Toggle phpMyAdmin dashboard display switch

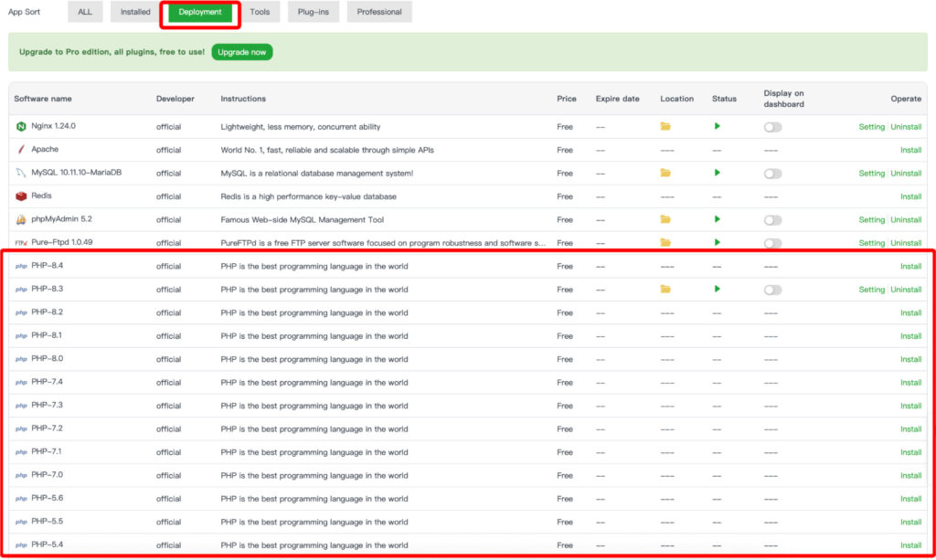[773, 220]
